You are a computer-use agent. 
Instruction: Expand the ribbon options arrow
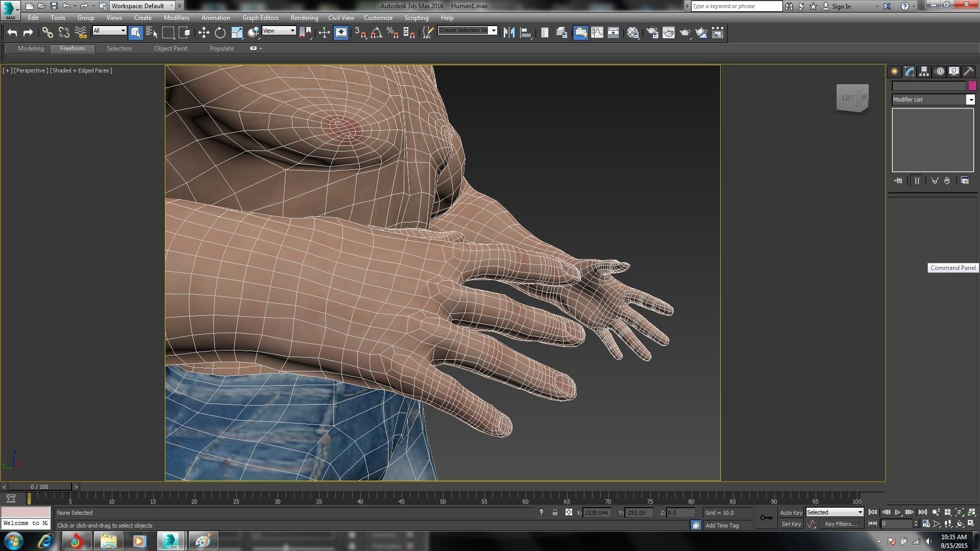[261, 48]
